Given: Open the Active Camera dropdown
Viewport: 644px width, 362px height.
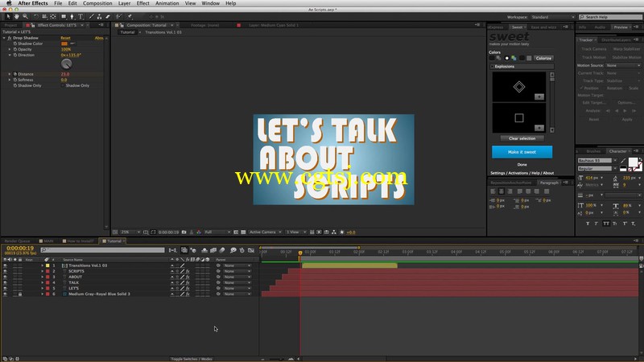Looking at the screenshot, I should coord(265,232).
